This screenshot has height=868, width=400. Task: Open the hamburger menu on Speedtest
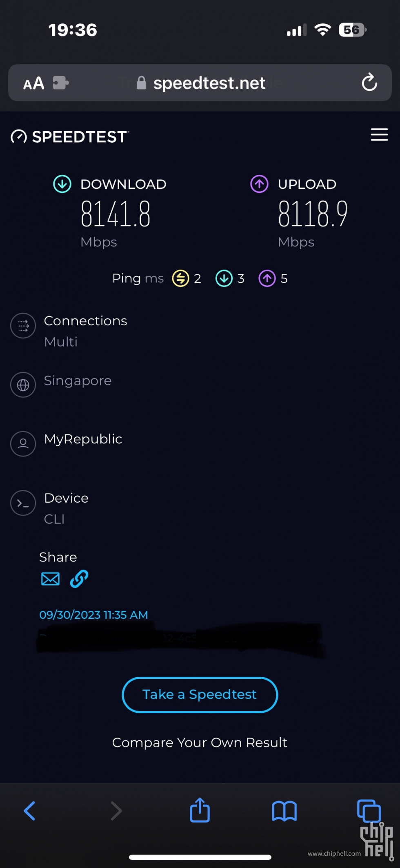coord(379,134)
